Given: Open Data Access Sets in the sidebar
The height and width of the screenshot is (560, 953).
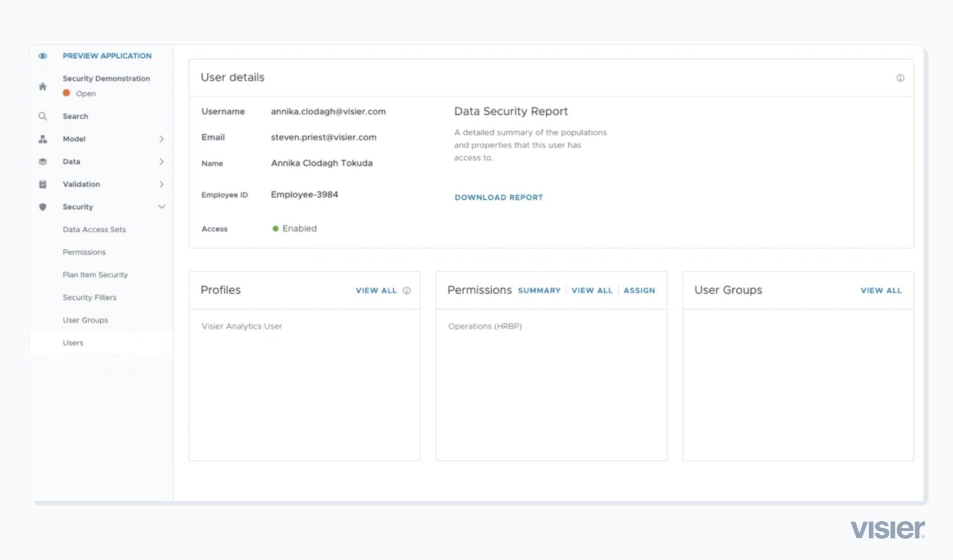Looking at the screenshot, I should [x=94, y=230].
